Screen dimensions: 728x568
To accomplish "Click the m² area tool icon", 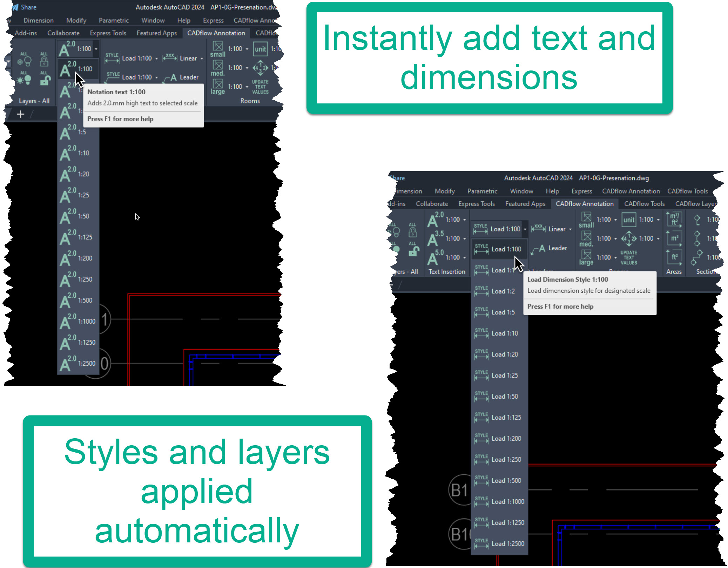I will [674, 238].
